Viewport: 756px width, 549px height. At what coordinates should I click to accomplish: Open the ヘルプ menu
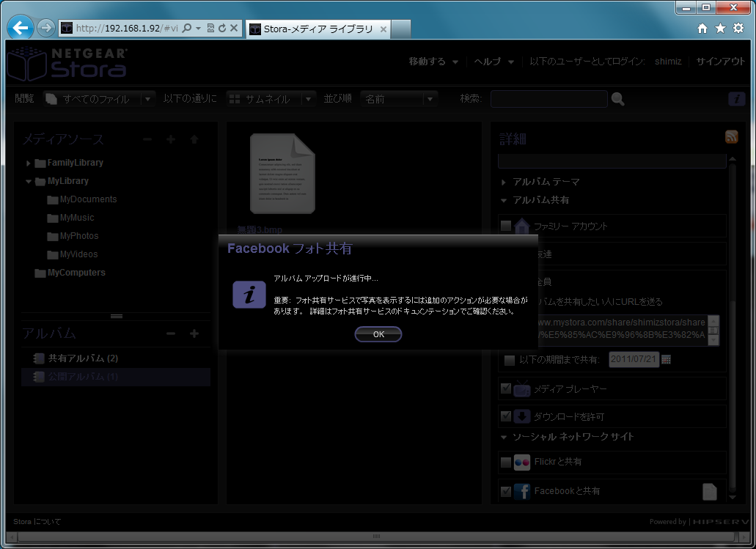493,62
